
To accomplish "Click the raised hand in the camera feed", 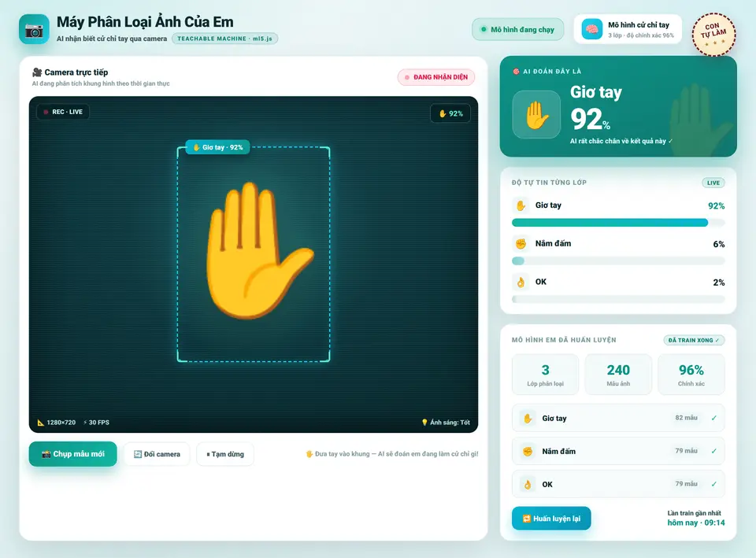I will coord(259,250).
